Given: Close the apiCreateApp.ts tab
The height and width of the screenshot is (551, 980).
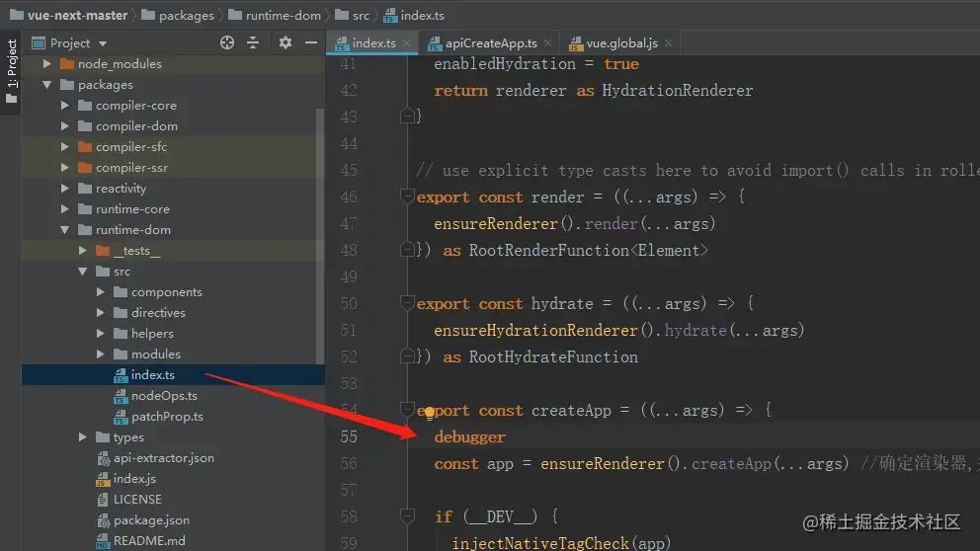Looking at the screenshot, I should [547, 43].
